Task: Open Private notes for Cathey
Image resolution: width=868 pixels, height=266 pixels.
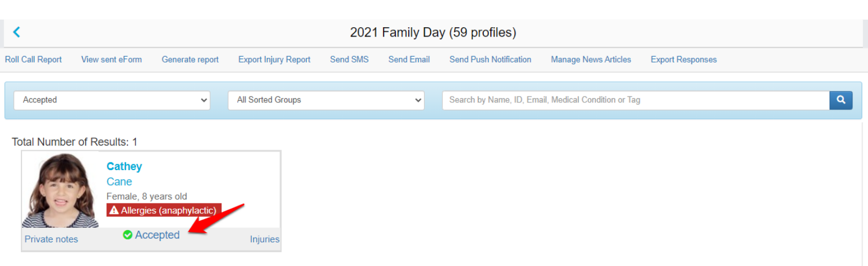Action: 51,239
